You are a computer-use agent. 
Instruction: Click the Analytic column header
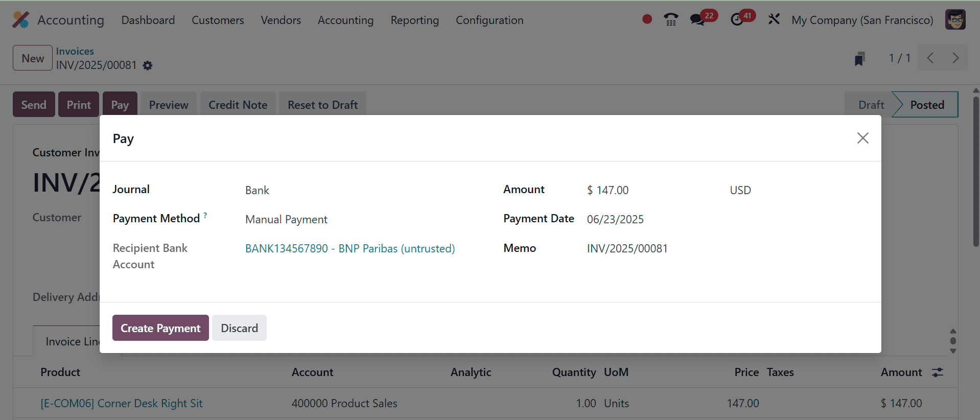(471, 372)
